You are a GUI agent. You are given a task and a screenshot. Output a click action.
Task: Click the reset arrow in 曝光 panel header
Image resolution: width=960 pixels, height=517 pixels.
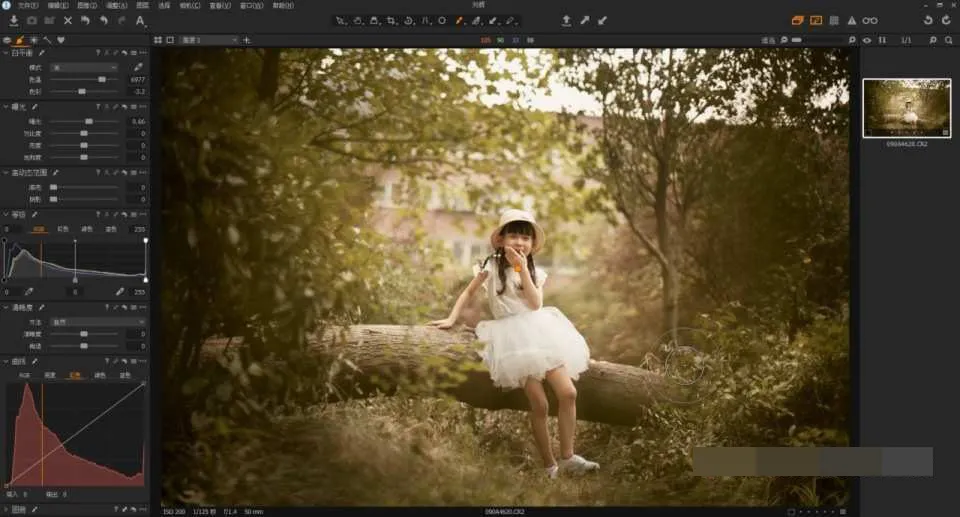pos(124,107)
